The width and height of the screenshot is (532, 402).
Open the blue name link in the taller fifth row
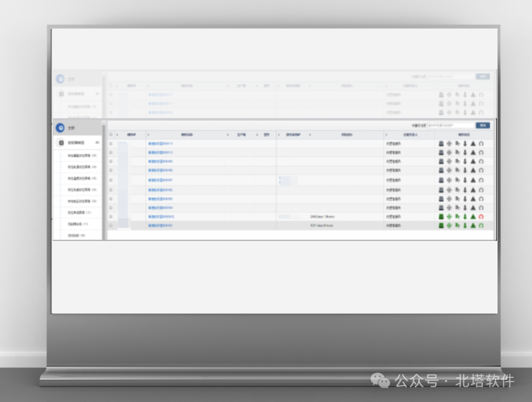click(x=161, y=180)
